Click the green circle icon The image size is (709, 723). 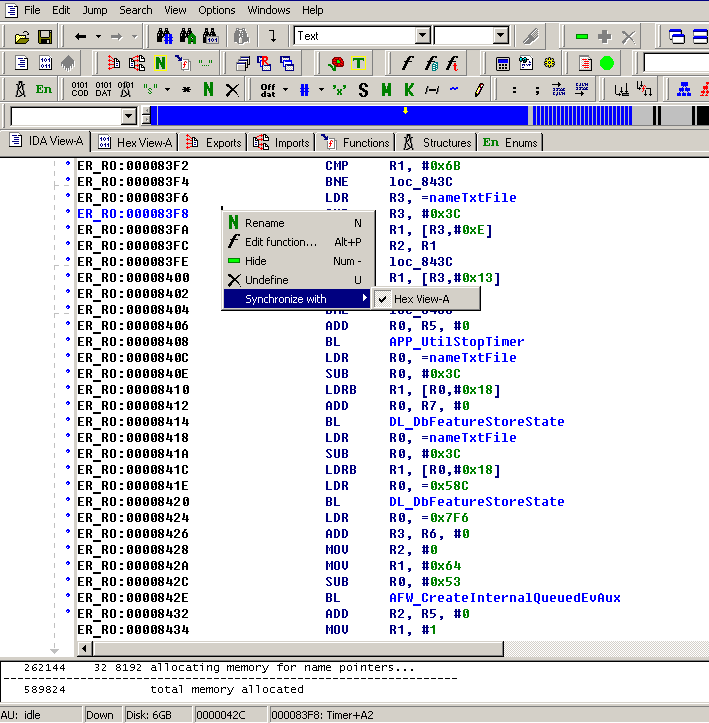[x=607, y=63]
